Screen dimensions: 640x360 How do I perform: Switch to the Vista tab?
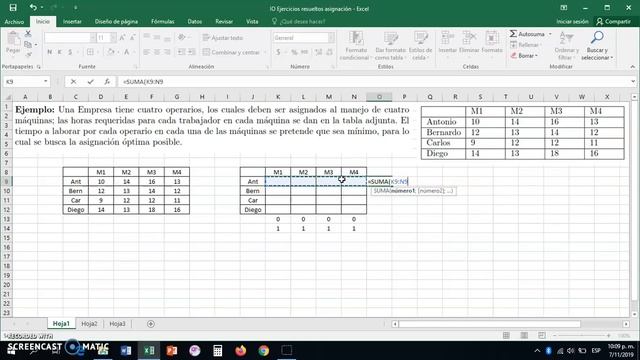[252, 22]
